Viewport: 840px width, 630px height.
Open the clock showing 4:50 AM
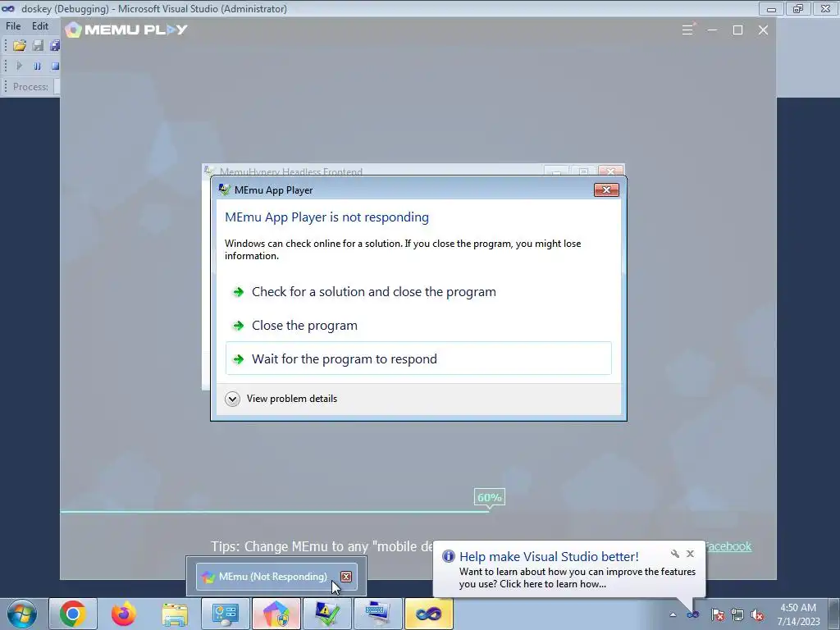pos(799,614)
